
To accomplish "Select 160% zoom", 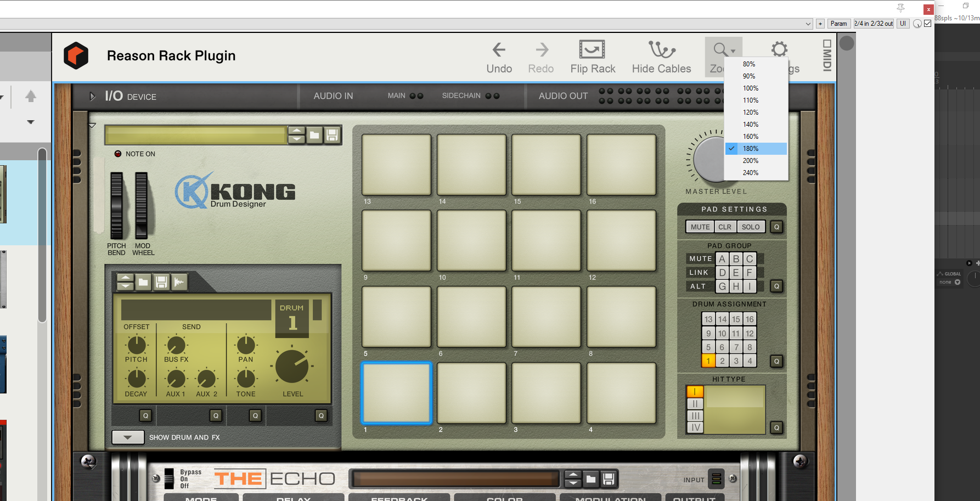I will coord(756,137).
